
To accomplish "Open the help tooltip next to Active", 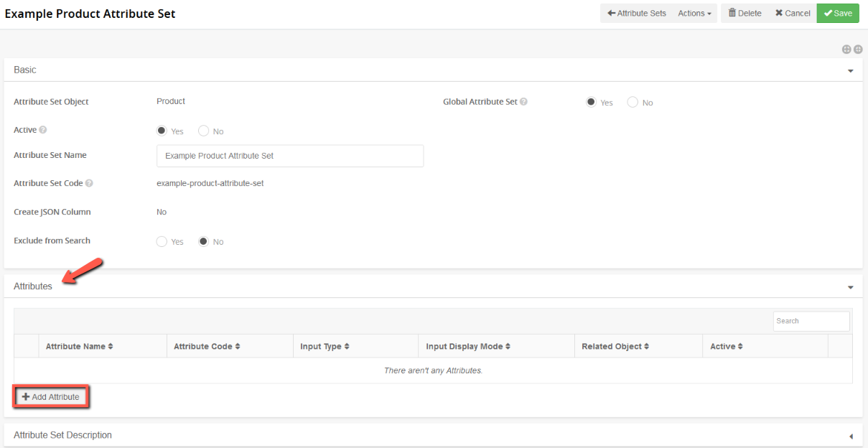I will pyautogui.click(x=41, y=129).
